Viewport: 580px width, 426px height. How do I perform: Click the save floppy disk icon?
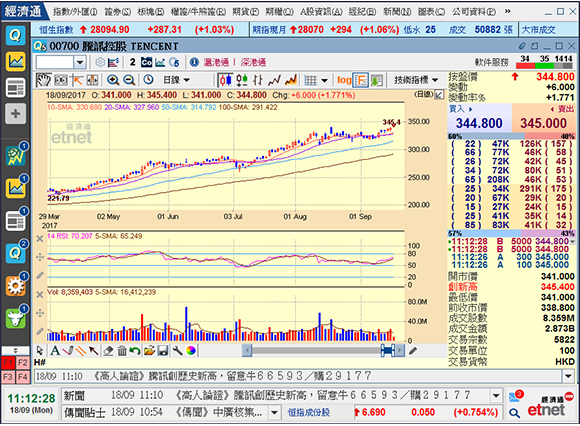pyautogui.click(x=163, y=350)
